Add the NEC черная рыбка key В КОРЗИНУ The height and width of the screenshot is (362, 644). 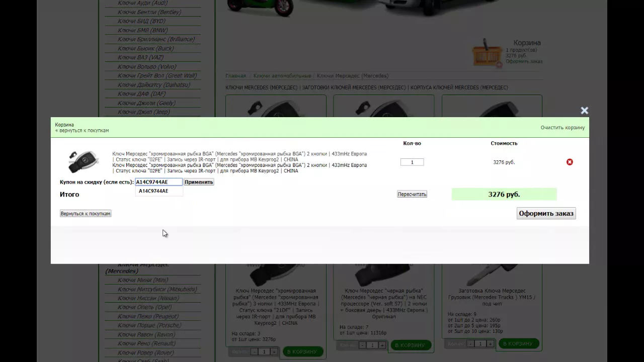coord(410,345)
